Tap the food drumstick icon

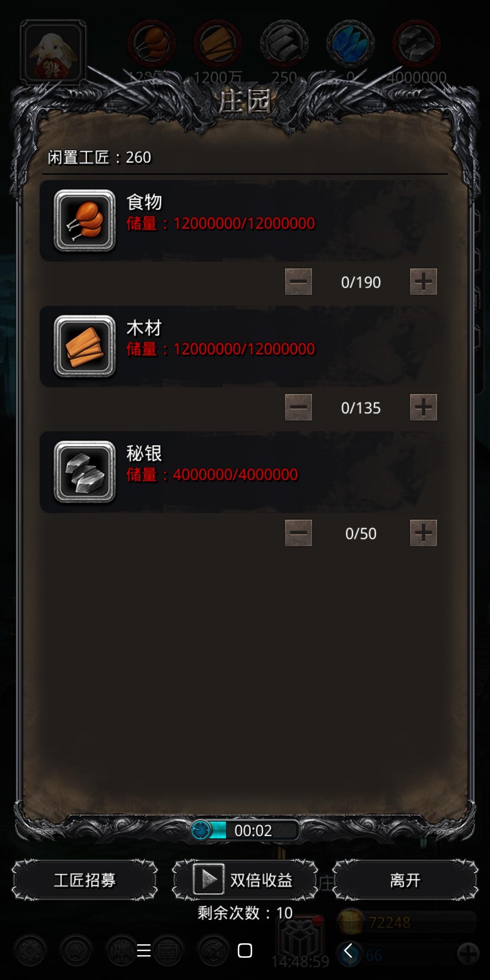tap(85, 220)
